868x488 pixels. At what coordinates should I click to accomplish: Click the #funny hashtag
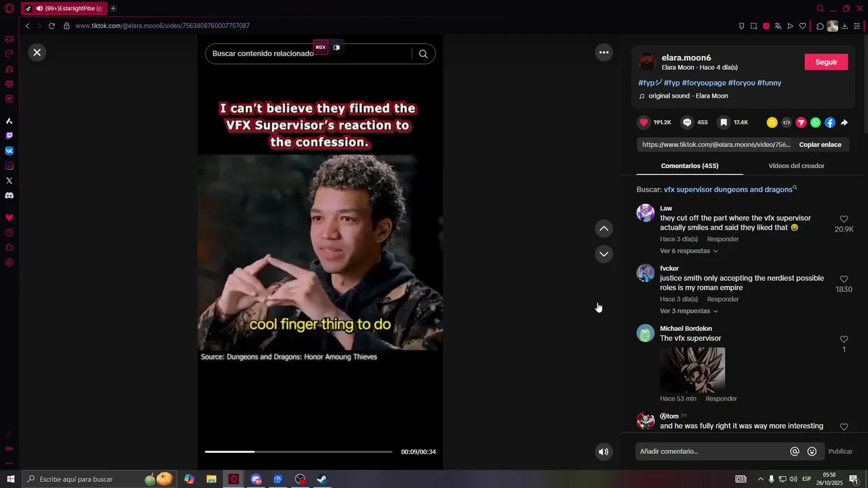click(769, 83)
